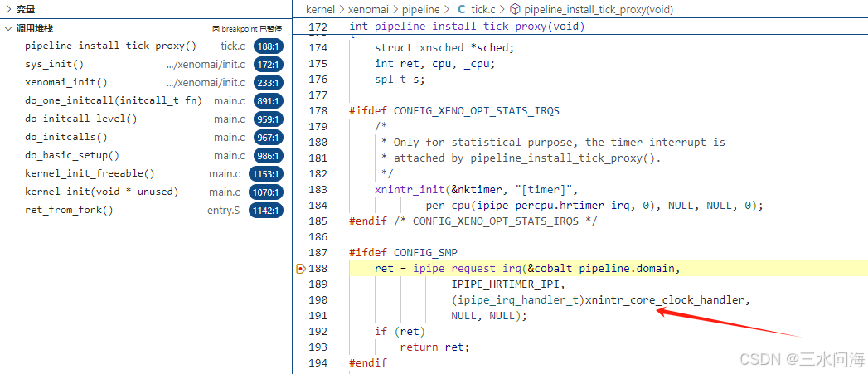Viewport: 868px width, 374px height.
Task: Click xnintr_core_clock_handler in the code
Action: click(x=665, y=300)
